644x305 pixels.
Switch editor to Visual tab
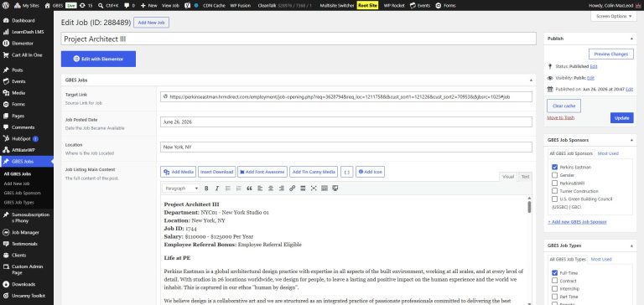508,177
